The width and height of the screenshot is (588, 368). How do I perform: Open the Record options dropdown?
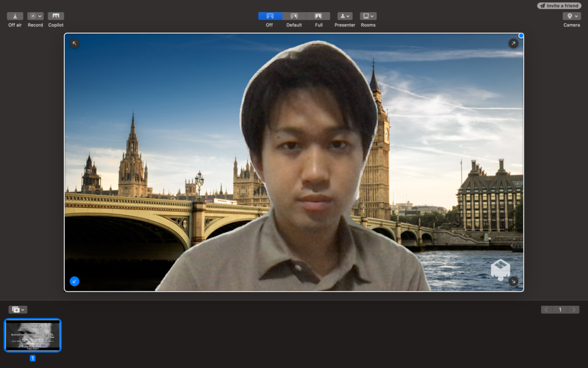click(x=35, y=16)
